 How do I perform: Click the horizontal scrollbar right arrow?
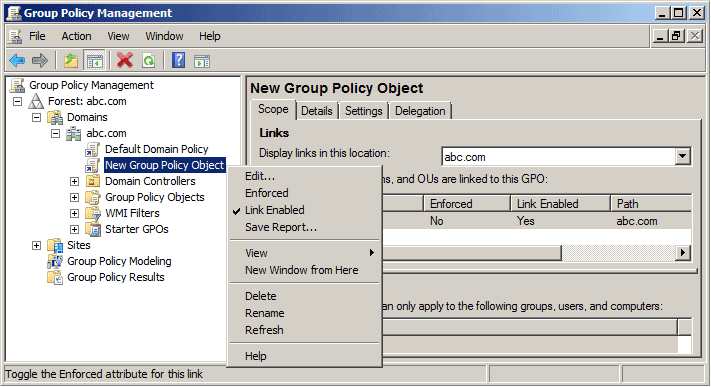click(682, 253)
